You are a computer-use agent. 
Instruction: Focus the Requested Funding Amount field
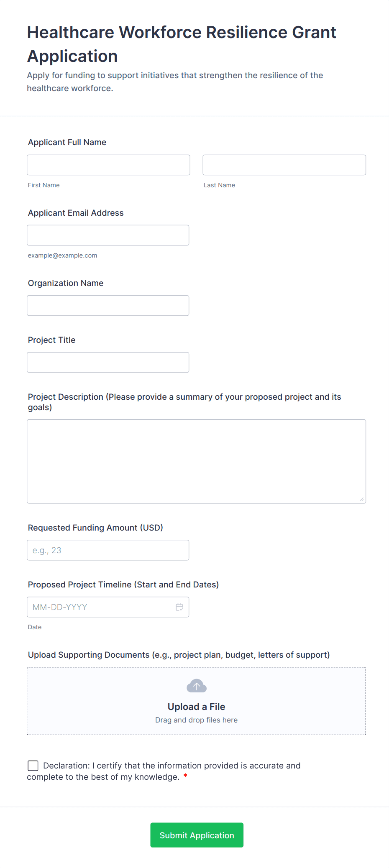[108, 550]
